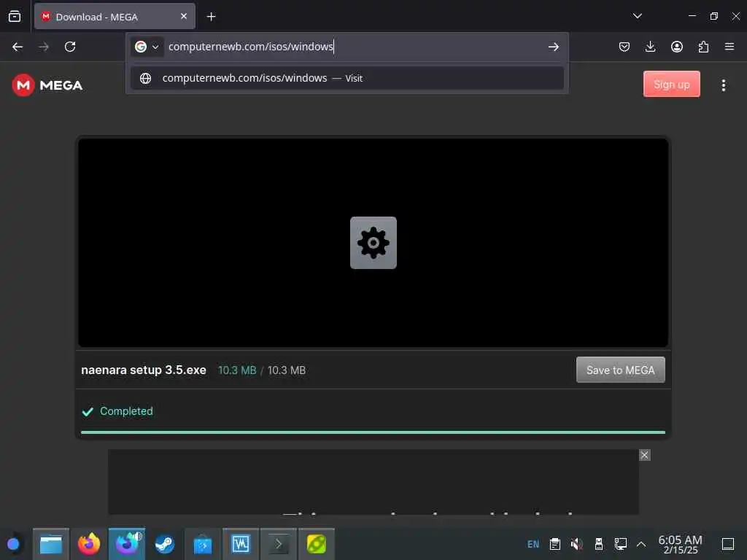This screenshot has height=560, width=747.
Task: Minimize the browser window
Action: tap(692, 16)
